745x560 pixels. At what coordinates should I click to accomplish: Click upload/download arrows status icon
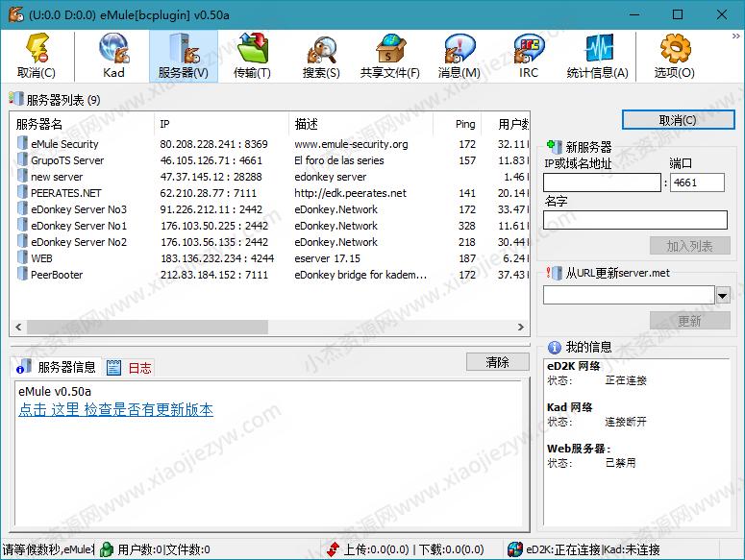click(333, 549)
